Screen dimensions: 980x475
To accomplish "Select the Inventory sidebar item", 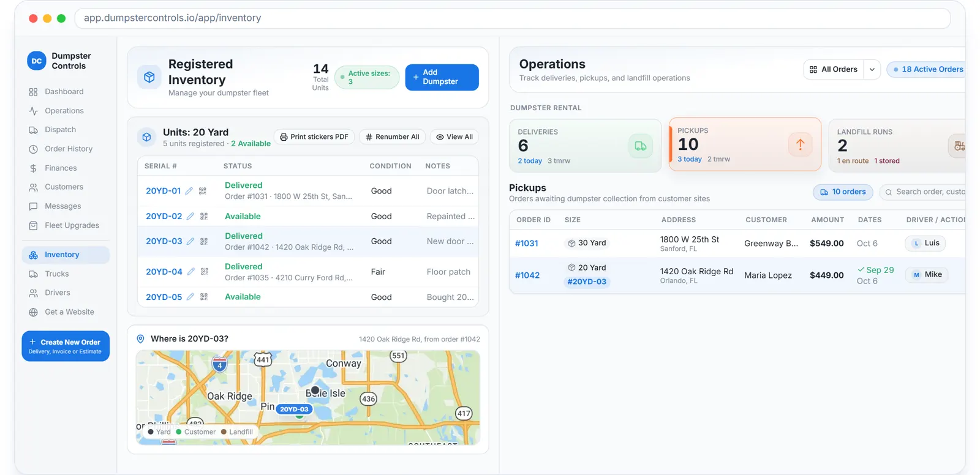I will 66,255.
